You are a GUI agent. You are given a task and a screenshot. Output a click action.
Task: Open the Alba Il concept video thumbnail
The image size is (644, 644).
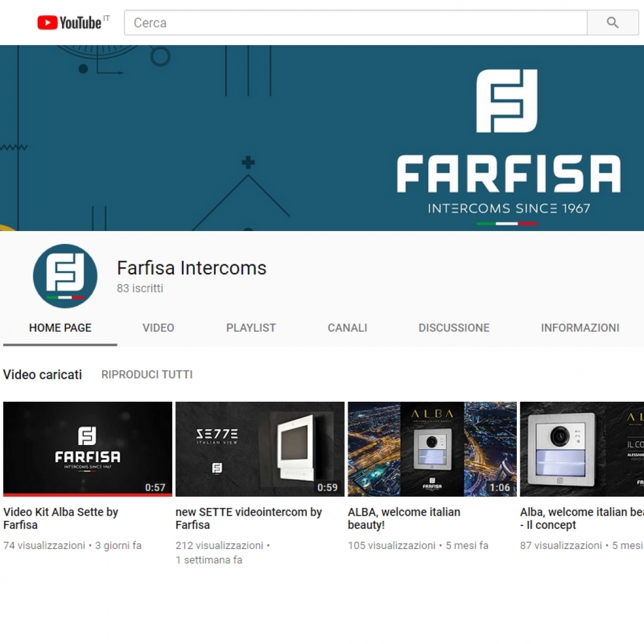[x=582, y=449]
